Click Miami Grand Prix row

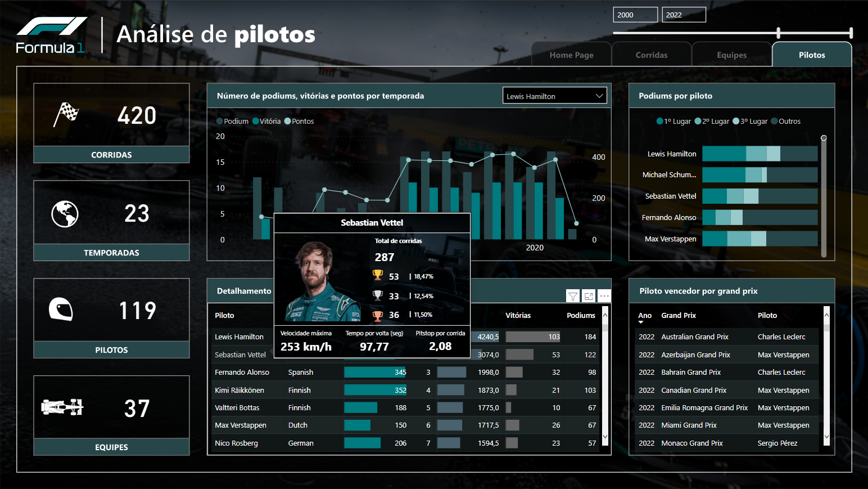pyautogui.click(x=726, y=425)
